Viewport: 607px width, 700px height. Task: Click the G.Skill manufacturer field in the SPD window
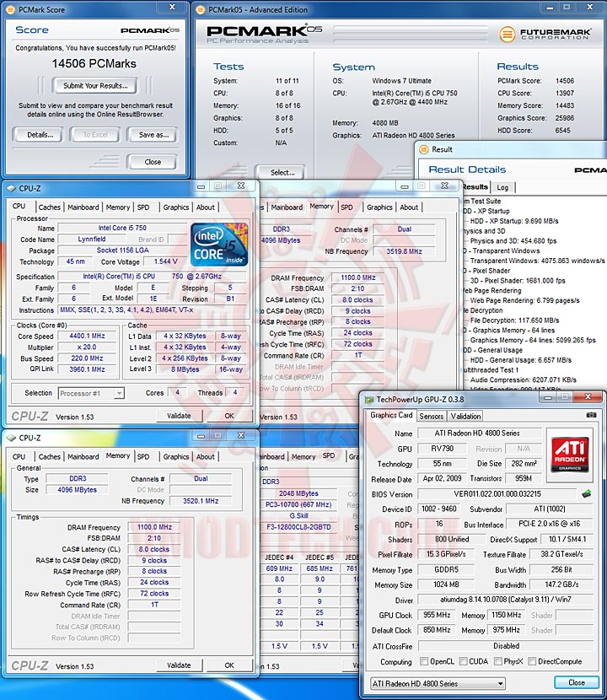(298, 515)
